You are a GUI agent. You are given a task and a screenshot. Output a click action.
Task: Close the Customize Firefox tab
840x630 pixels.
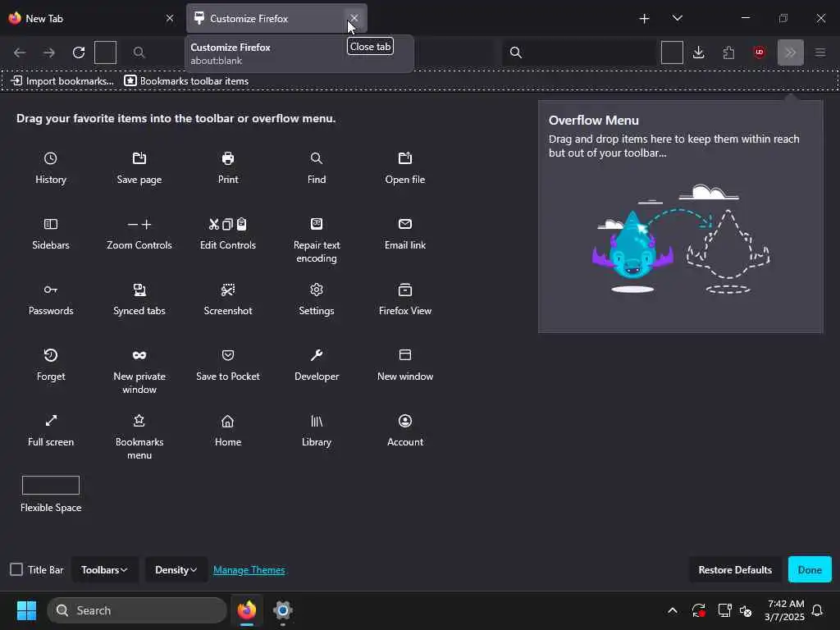[354, 18]
